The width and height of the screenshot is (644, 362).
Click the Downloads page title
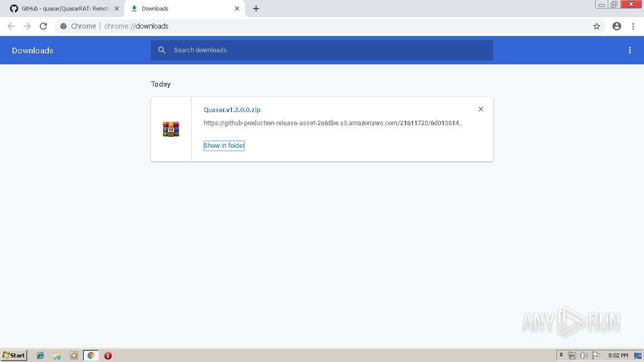(x=33, y=50)
